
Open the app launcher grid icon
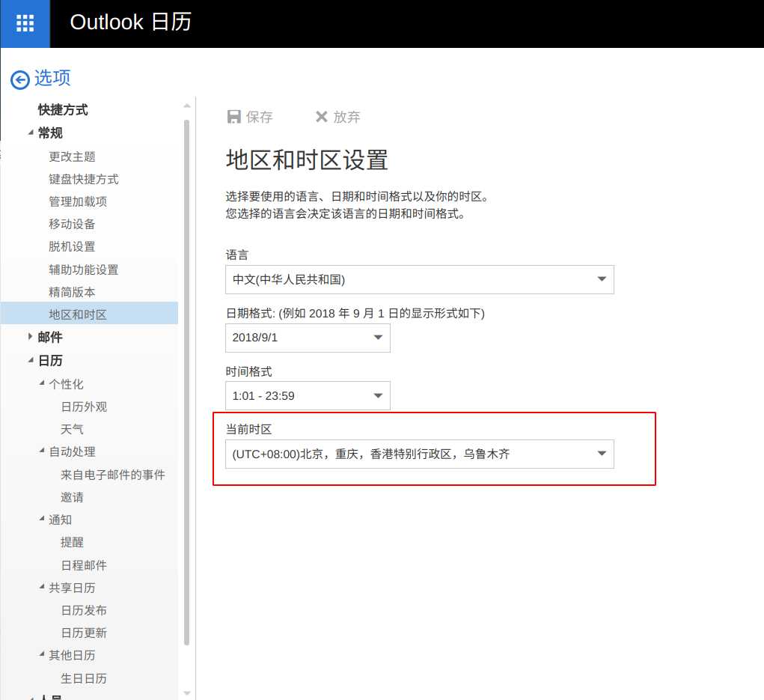(25, 23)
